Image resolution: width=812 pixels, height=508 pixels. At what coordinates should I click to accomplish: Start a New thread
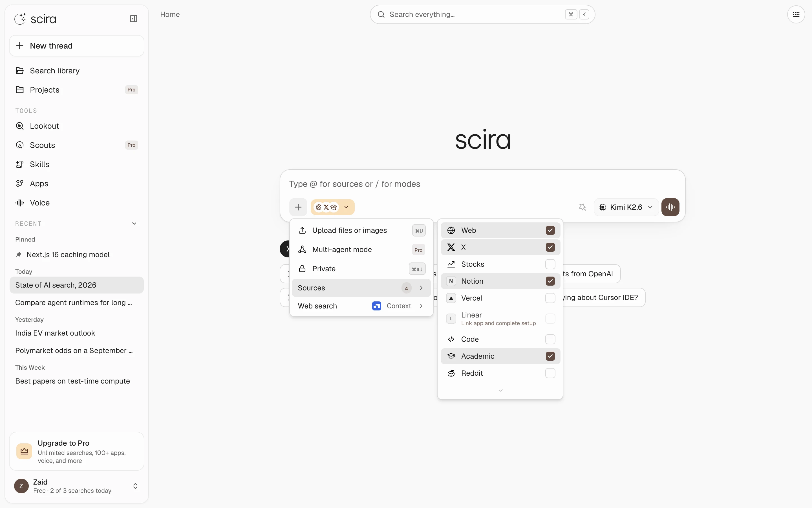tap(76, 46)
